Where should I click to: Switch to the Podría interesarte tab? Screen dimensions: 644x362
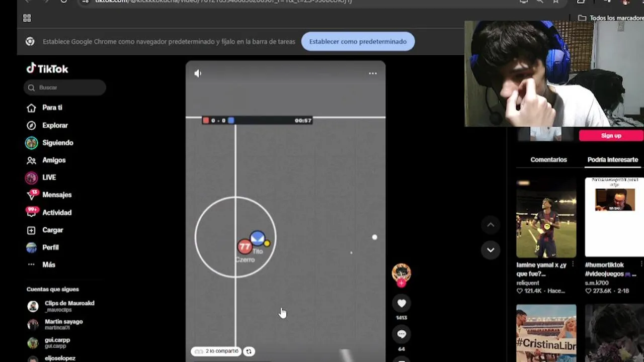613,159
